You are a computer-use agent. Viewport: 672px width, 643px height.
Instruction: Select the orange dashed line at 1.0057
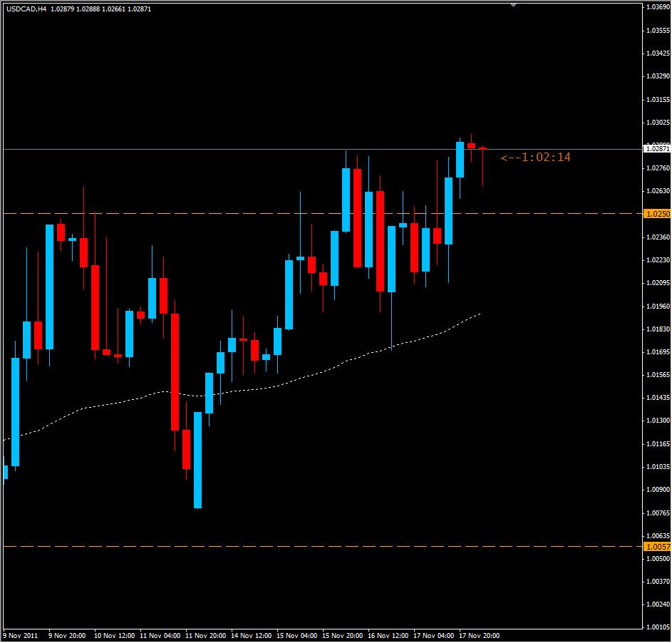pyautogui.click(x=322, y=547)
